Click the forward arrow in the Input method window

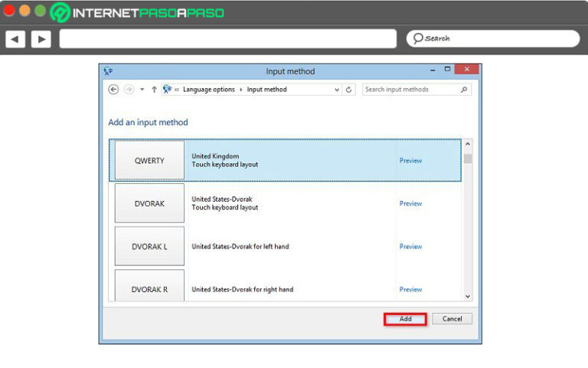129,90
